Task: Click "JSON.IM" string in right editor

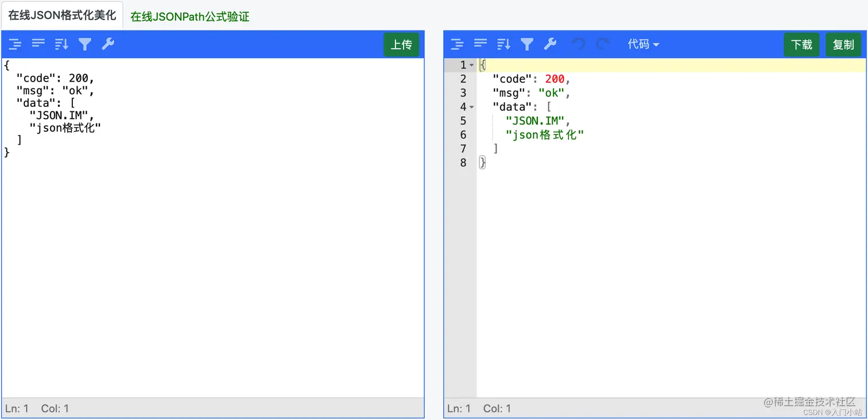Action: (x=535, y=121)
